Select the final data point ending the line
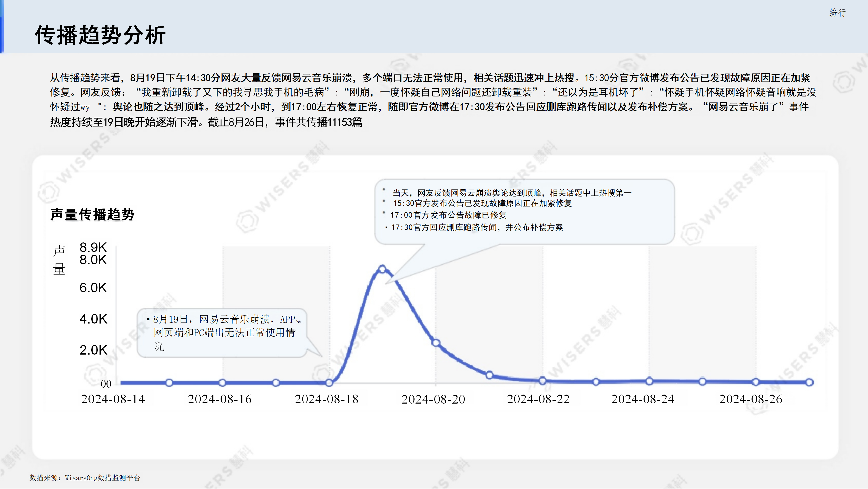868x489 pixels. (x=809, y=382)
